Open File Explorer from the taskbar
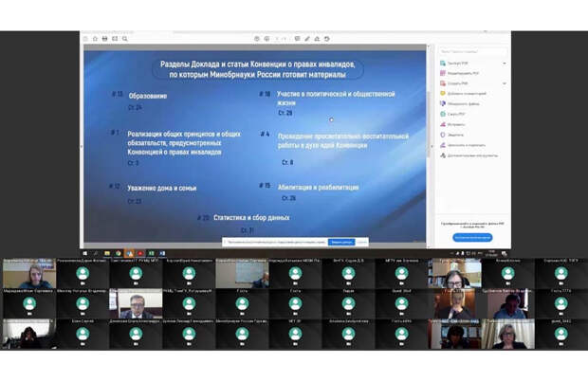 107,254
